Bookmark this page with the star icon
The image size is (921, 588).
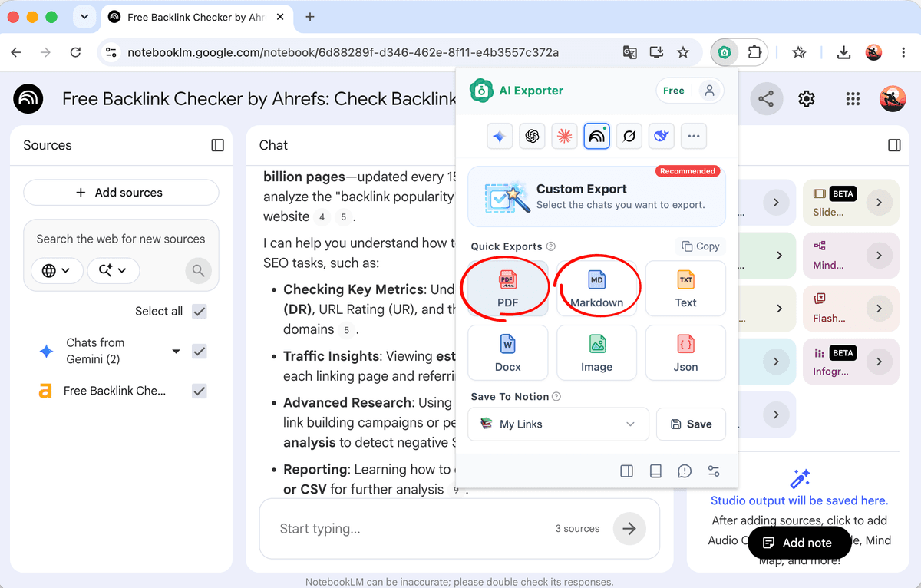(683, 52)
